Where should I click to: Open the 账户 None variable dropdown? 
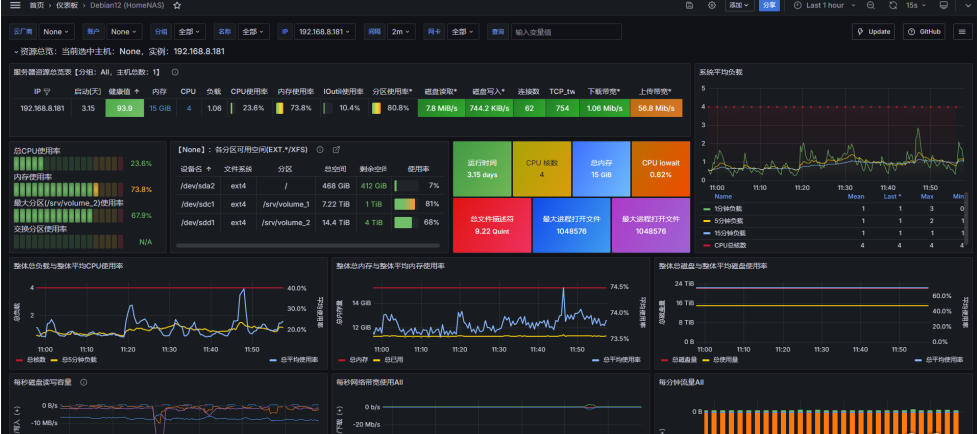pos(125,32)
